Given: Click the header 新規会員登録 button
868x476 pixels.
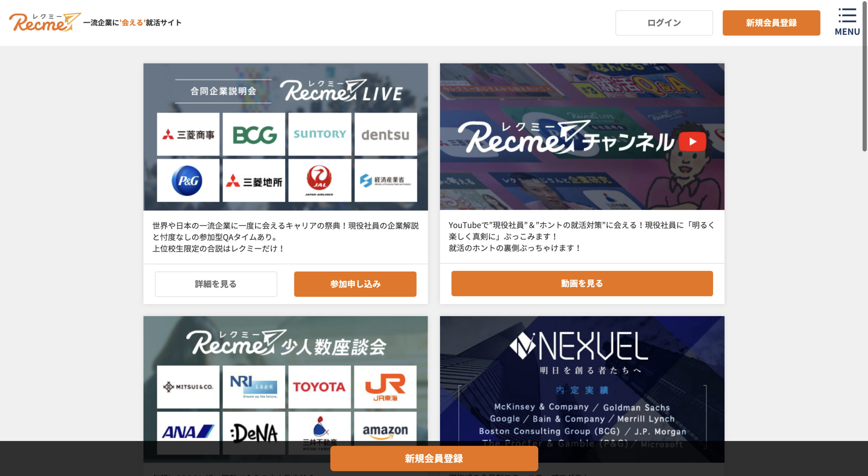Looking at the screenshot, I should (x=771, y=23).
